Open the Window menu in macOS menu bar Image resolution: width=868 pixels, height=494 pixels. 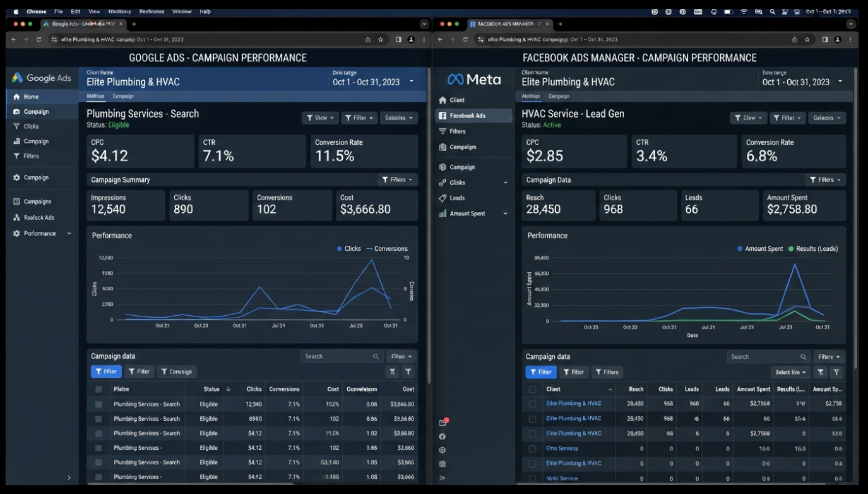(x=182, y=11)
